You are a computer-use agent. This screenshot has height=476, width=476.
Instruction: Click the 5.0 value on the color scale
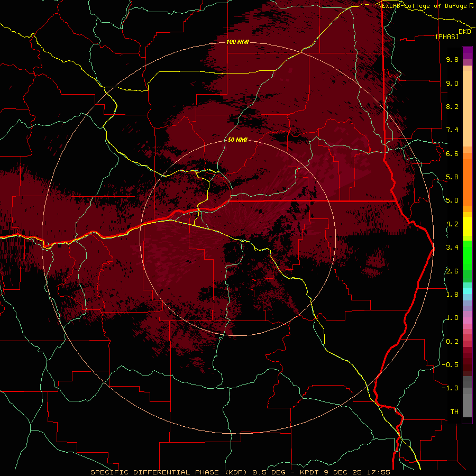tap(452, 200)
